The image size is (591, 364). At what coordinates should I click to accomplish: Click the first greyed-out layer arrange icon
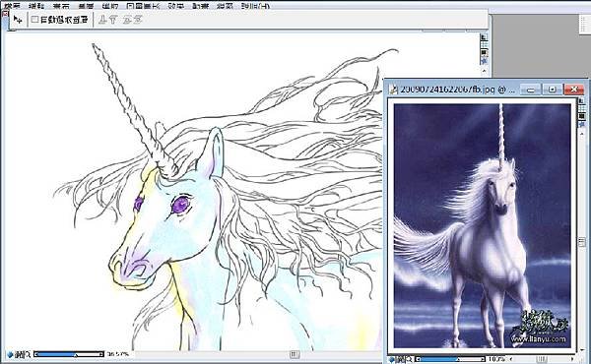coord(102,20)
